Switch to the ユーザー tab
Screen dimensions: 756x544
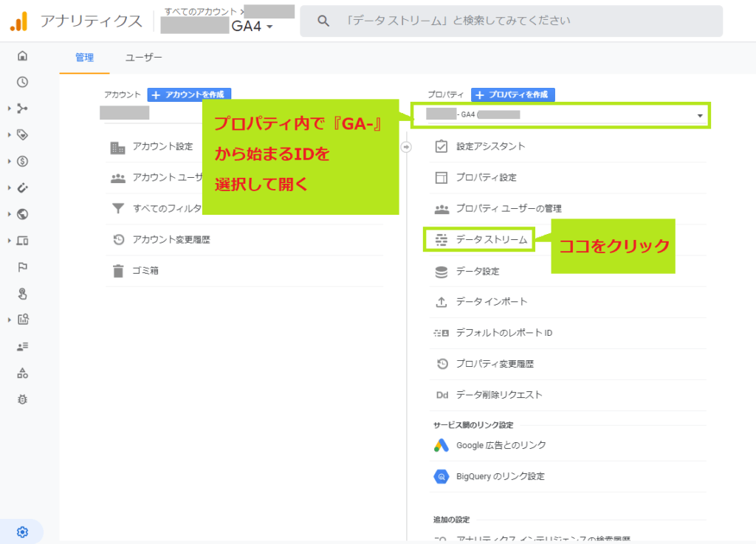pos(144,58)
